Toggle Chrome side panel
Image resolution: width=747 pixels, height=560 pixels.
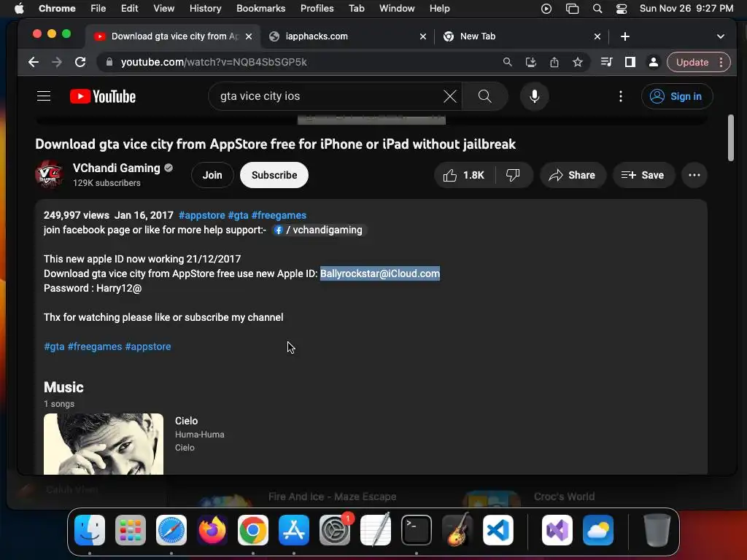click(630, 62)
